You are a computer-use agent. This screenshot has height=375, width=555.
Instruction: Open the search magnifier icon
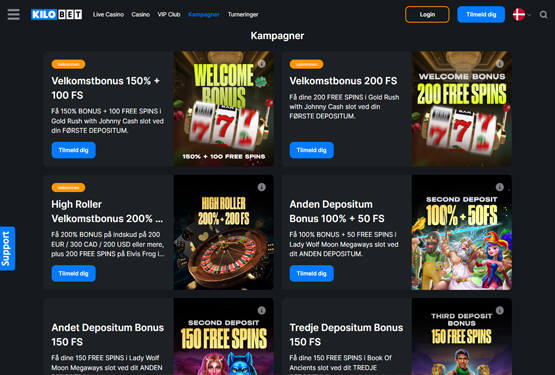543,15
